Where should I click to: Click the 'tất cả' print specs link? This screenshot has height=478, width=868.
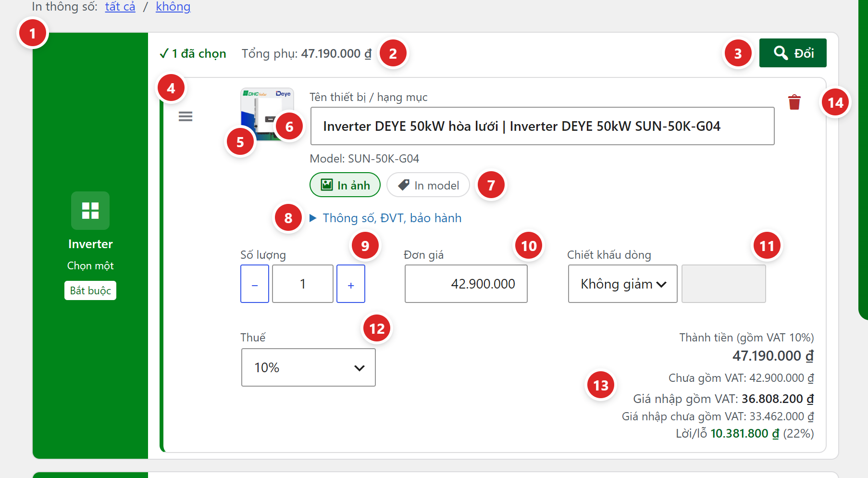120,7
